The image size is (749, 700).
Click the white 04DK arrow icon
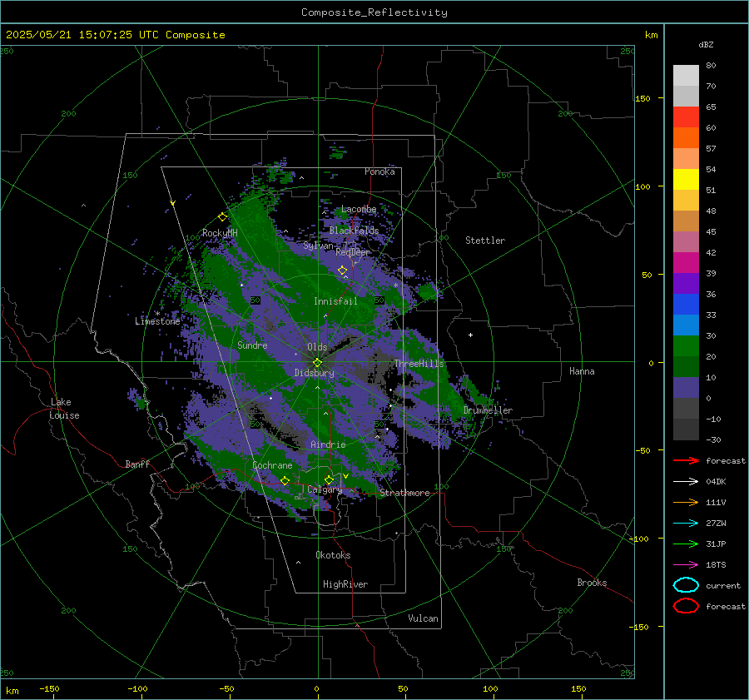(686, 482)
